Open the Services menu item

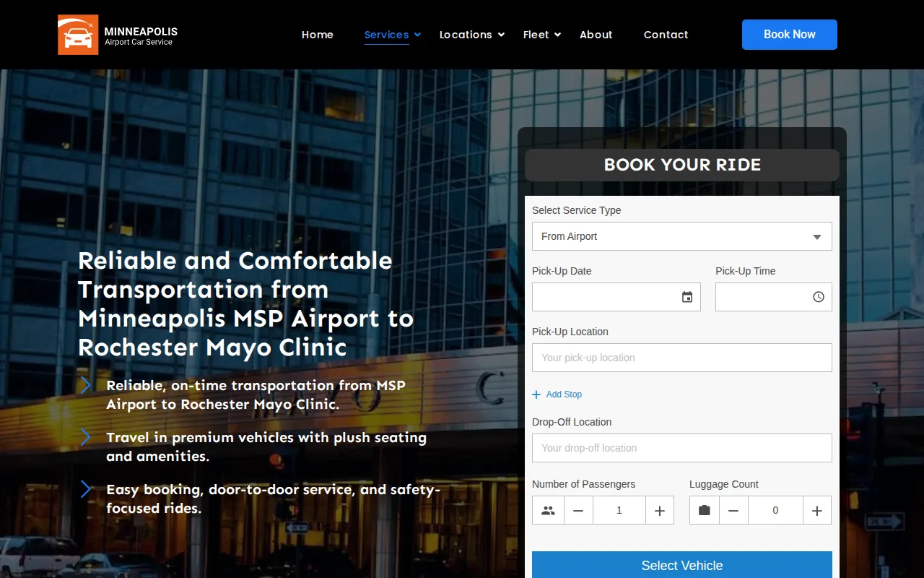(x=386, y=35)
